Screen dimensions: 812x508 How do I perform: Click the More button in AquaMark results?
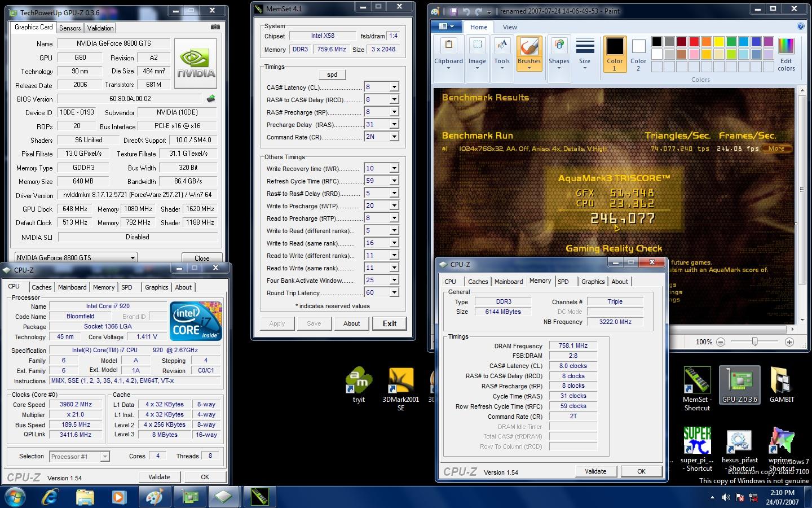[x=776, y=148]
